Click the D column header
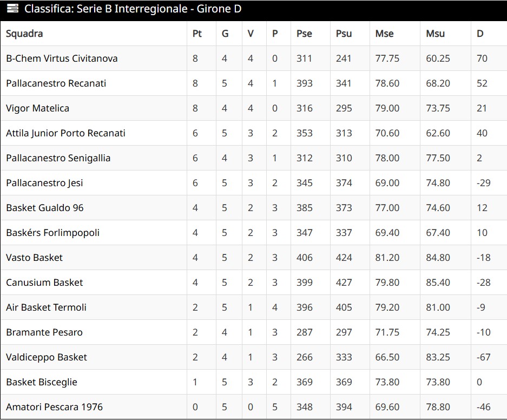The image size is (507, 420). pos(480,34)
